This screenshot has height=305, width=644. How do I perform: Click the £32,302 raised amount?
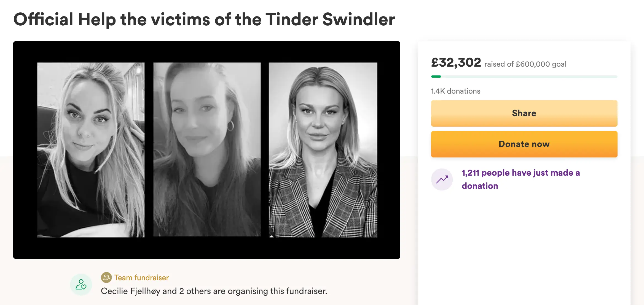[456, 63]
